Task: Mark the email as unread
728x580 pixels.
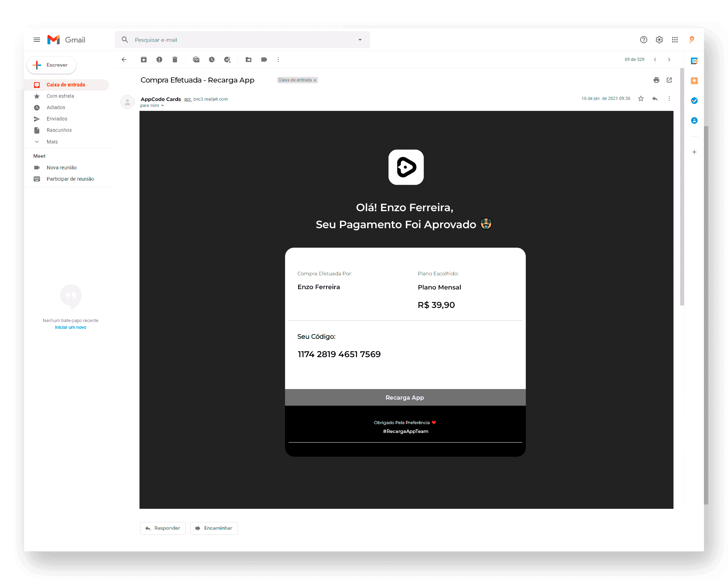Action: click(196, 60)
